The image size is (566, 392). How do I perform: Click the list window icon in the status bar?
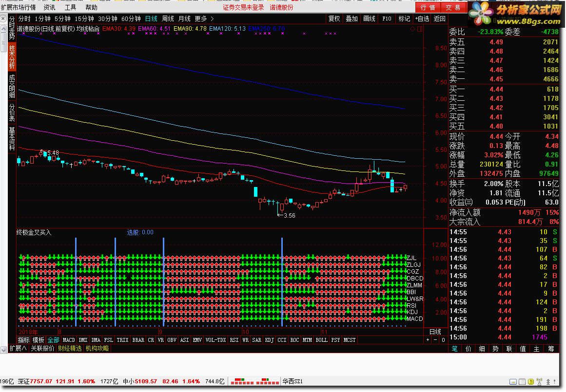pyautogui.click(x=522, y=382)
